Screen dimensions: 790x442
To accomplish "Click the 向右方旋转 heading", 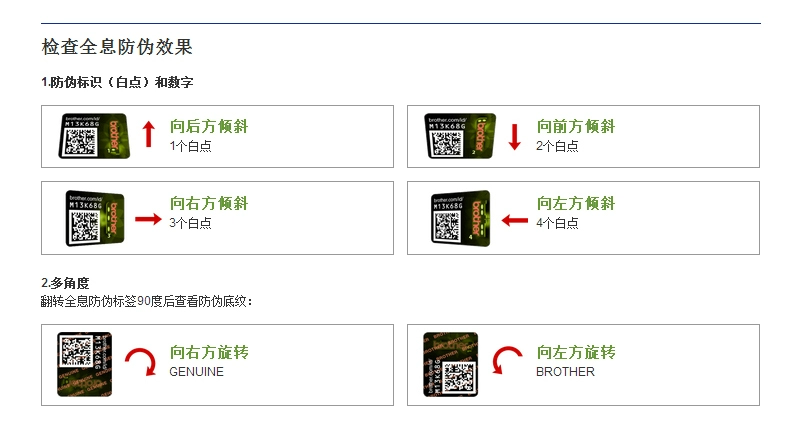I will click(x=209, y=352).
